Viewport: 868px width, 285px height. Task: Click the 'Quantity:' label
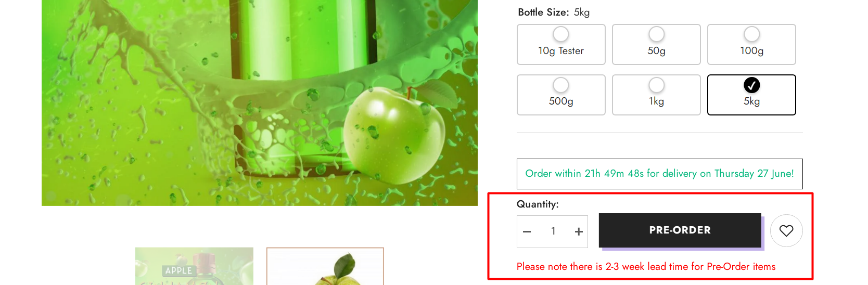538,204
